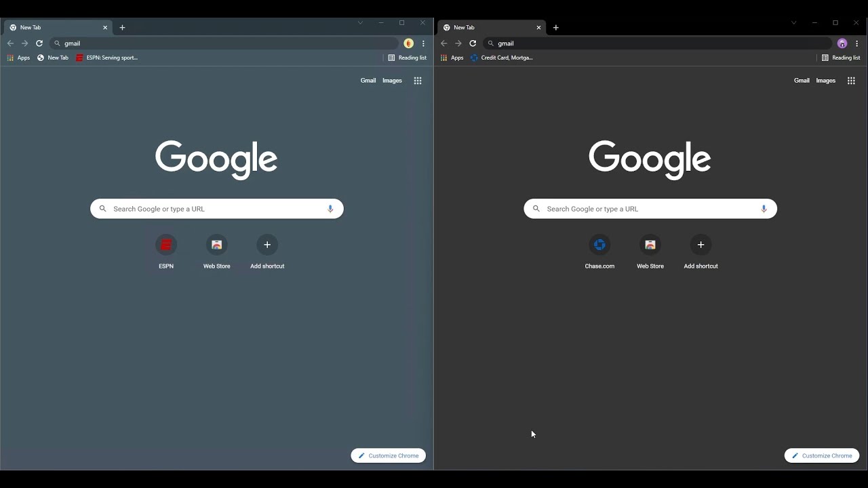
Task: Start voice search in the right window
Action: (764, 209)
